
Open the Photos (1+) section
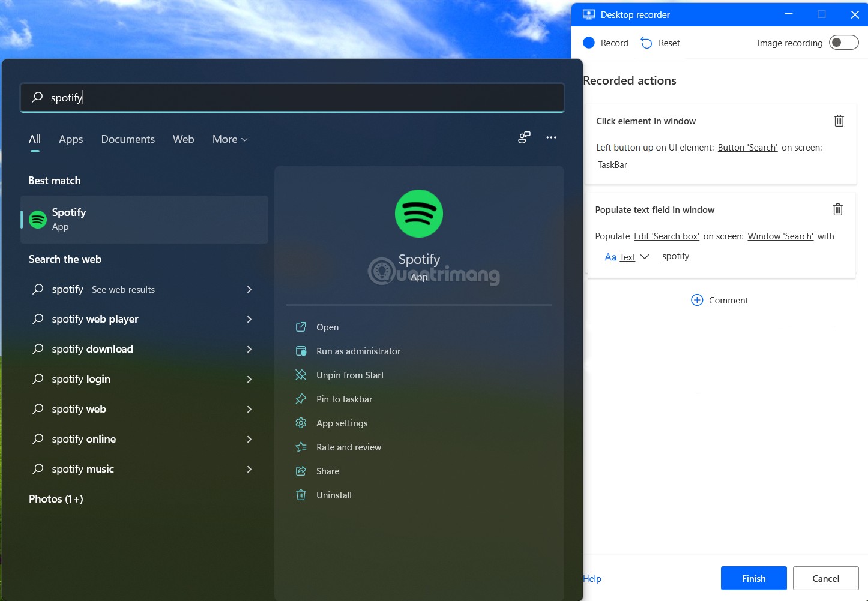[x=56, y=499]
